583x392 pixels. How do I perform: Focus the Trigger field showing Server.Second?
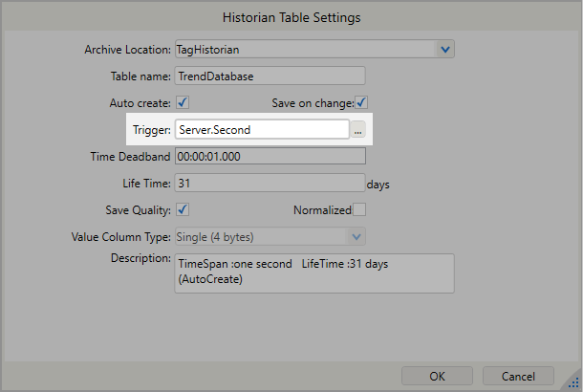[x=261, y=129]
